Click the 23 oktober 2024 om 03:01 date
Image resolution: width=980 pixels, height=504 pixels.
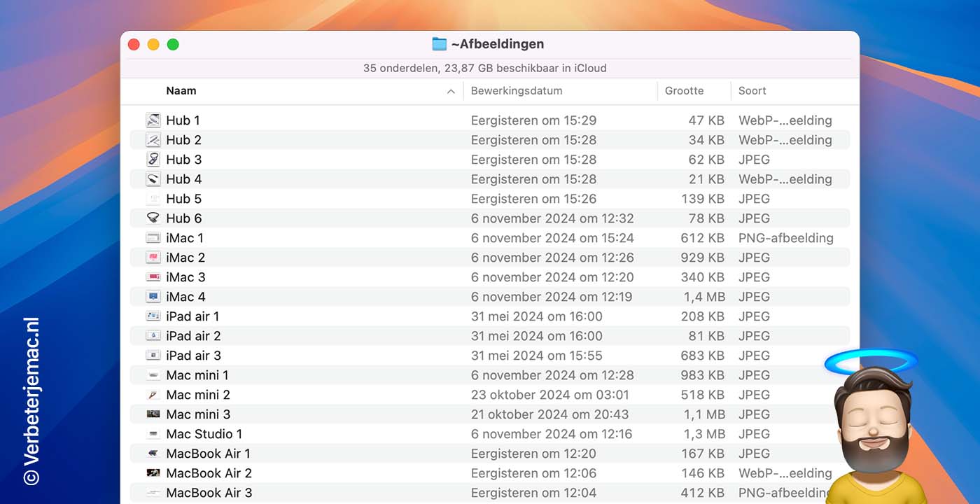pyautogui.click(x=550, y=395)
